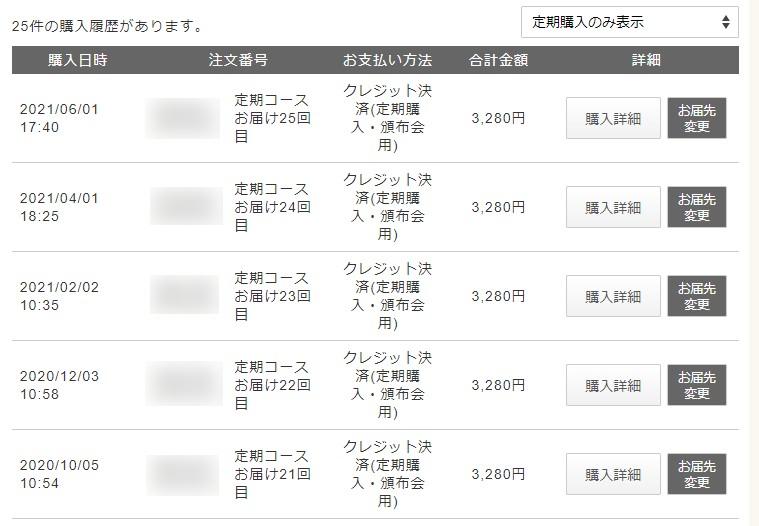
Task: Click the 合計金額 column header
Action: coord(498,60)
